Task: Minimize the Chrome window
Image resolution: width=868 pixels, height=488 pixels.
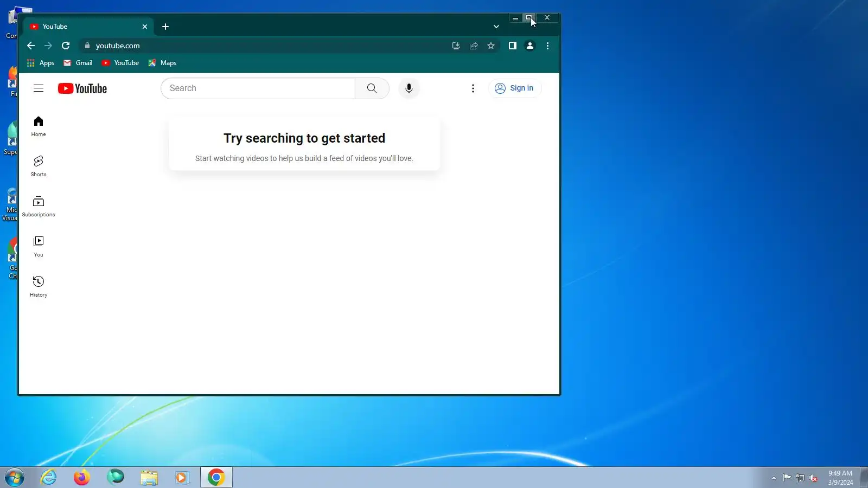Action: pyautogui.click(x=515, y=18)
